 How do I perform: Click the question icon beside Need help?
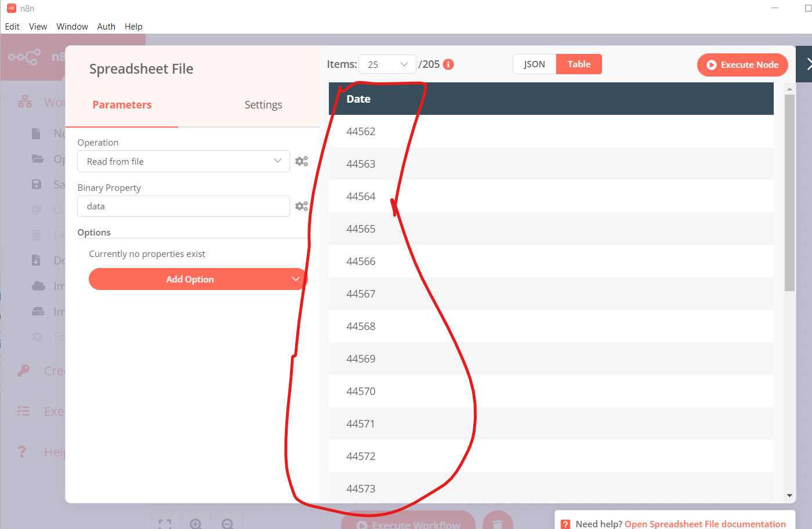pos(566,524)
